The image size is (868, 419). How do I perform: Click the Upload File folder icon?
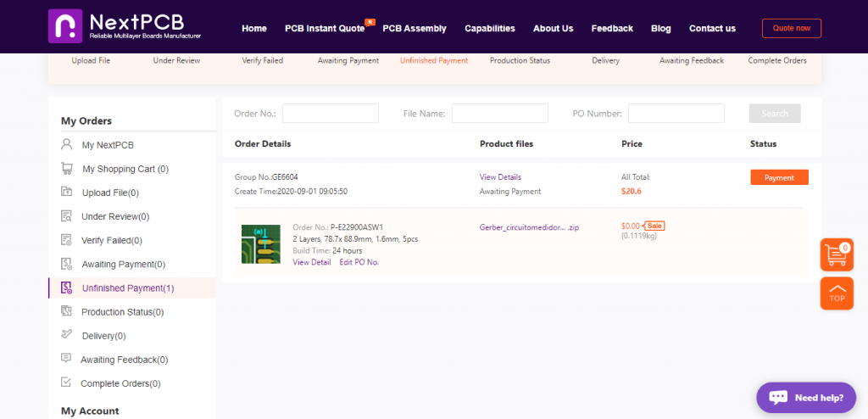[x=66, y=193]
